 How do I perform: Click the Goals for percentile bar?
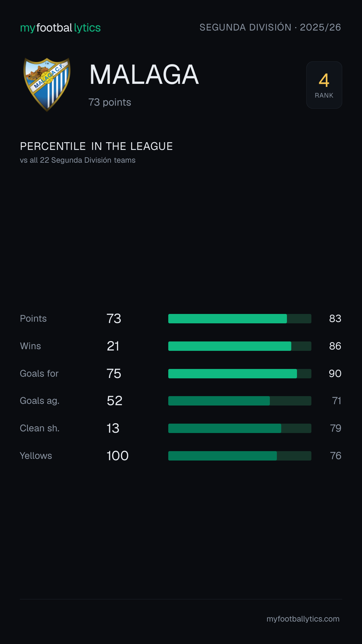240,374
